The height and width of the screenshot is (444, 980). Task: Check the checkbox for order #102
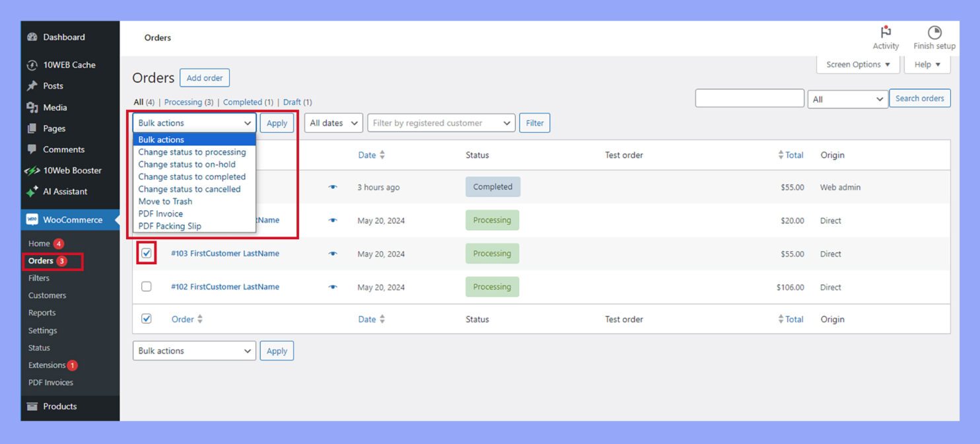pos(147,287)
